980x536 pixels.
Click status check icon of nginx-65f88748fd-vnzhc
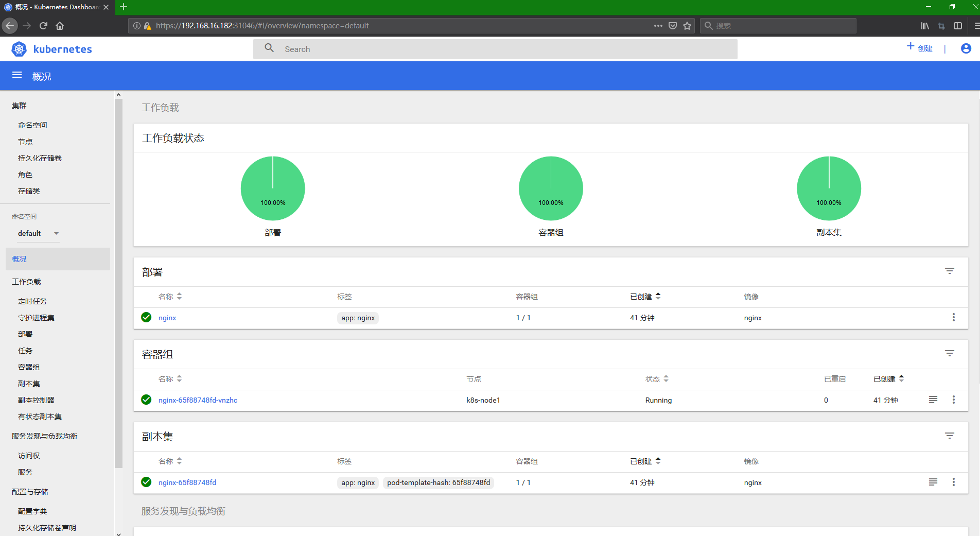click(x=146, y=400)
